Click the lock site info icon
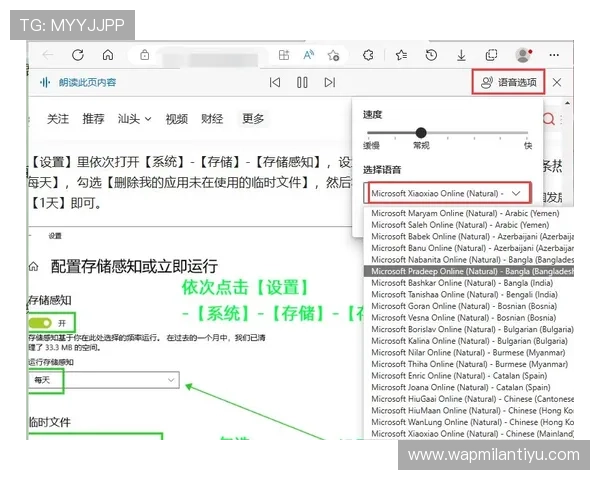This screenshot has width=600, height=480. (145, 55)
